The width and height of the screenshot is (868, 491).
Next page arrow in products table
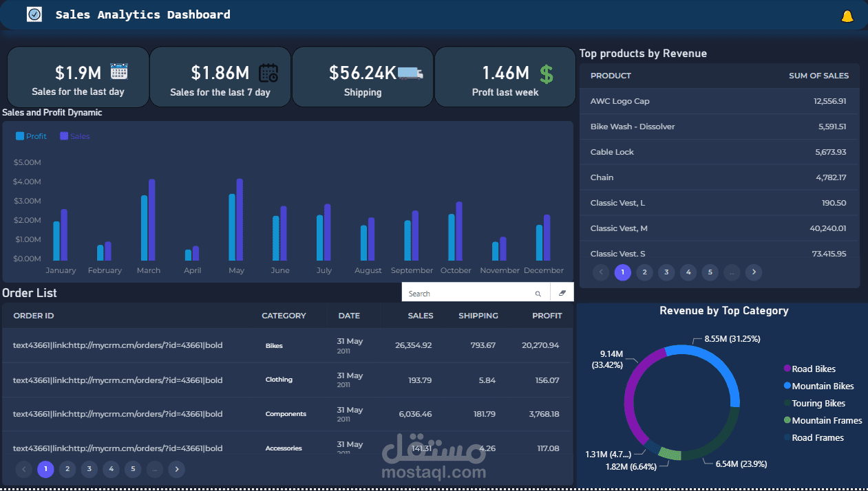coord(754,272)
